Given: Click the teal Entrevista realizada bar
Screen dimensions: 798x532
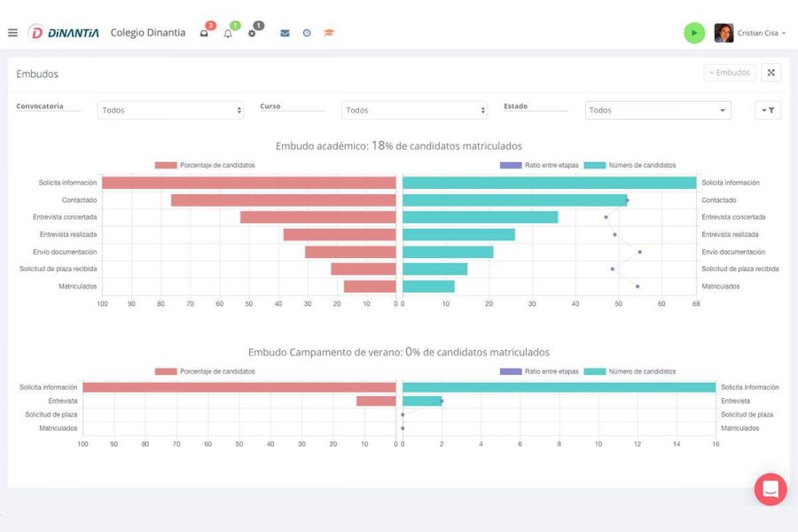Looking at the screenshot, I should tap(458, 235).
